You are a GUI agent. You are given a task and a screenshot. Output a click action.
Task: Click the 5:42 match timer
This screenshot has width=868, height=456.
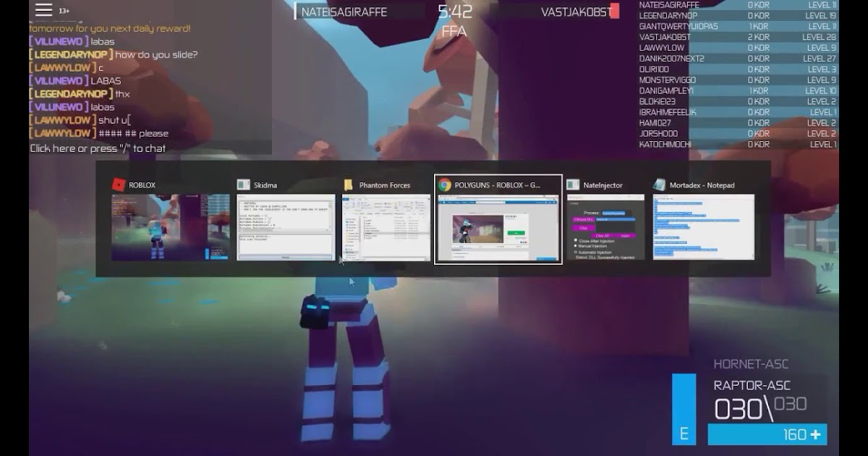coord(455,12)
